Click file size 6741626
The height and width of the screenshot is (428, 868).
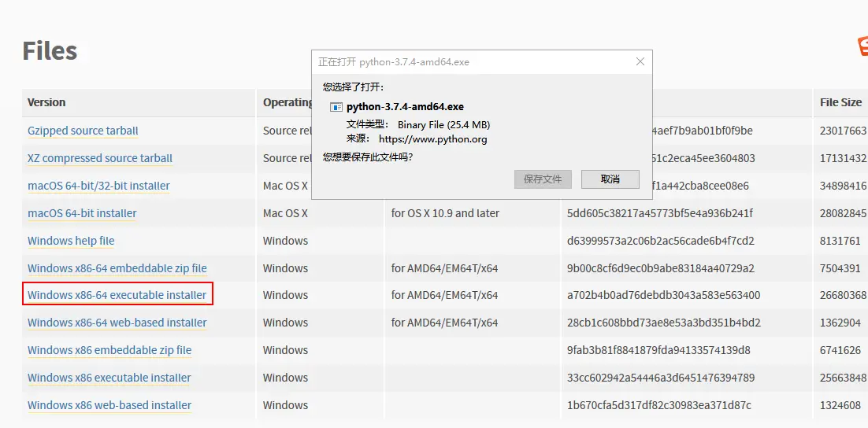[x=840, y=350]
